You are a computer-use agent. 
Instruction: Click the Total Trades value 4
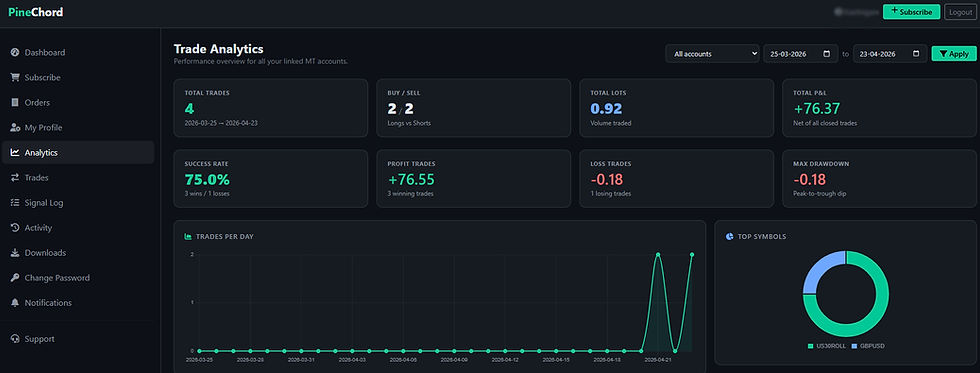tap(189, 109)
